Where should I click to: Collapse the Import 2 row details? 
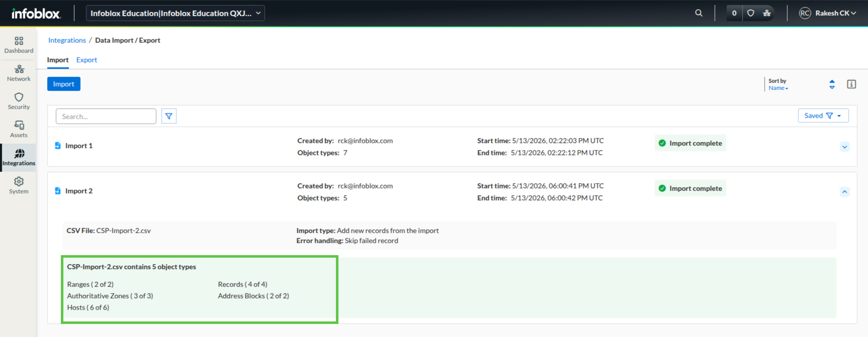[844, 192]
